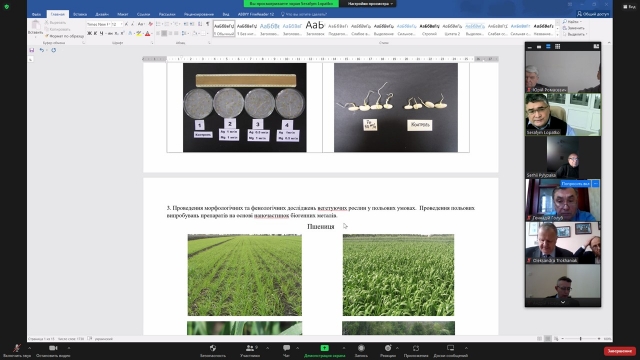
Task: Click the red end meeting button
Action: (620, 351)
